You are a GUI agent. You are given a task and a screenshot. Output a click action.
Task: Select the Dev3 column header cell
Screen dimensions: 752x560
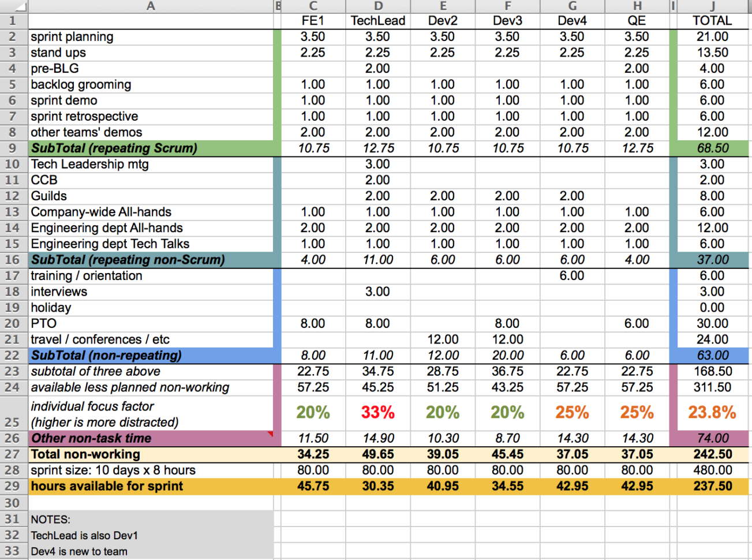point(507,20)
